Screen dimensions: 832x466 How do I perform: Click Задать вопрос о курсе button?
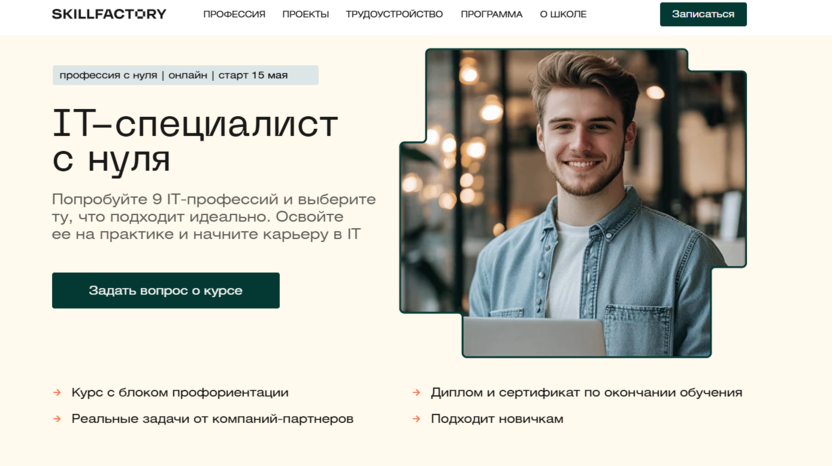[166, 290]
